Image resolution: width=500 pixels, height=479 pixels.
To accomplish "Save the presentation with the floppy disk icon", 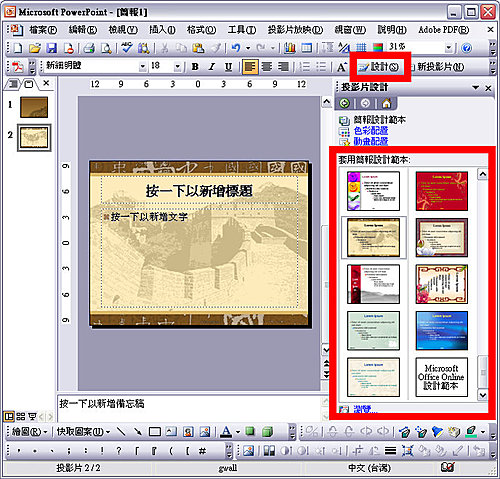I will pos(51,49).
